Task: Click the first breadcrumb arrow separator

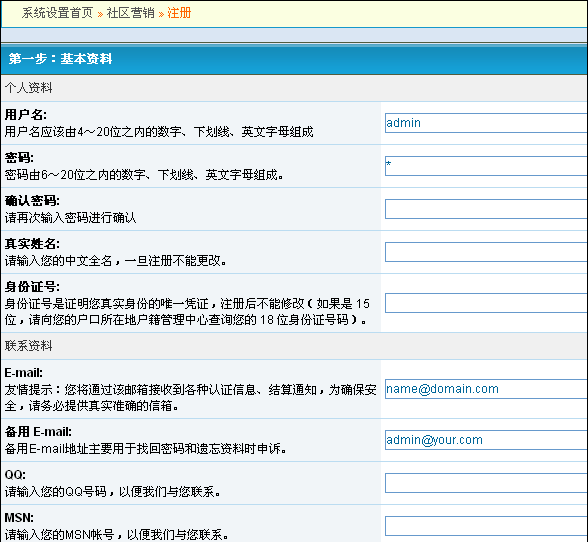Action: coord(100,14)
